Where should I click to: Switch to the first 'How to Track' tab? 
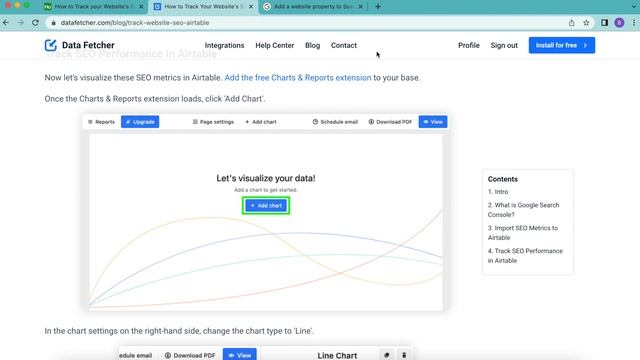[x=94, y=7]
